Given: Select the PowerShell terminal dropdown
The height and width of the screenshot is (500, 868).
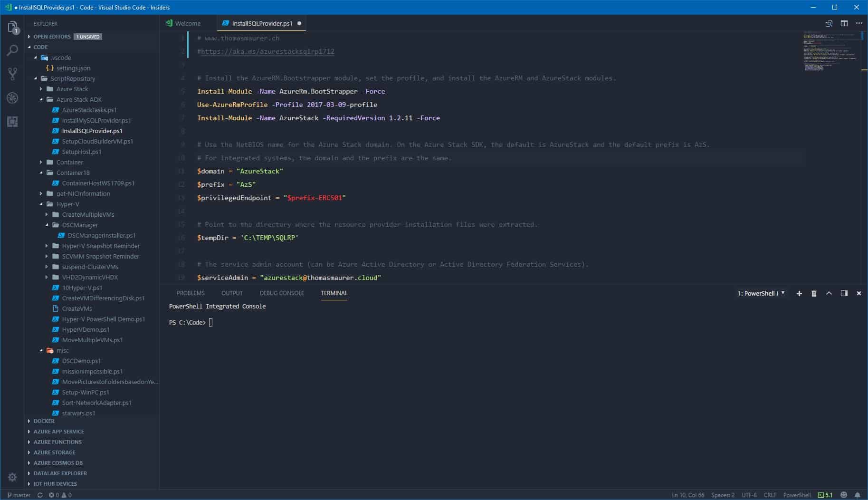Looking at the screenshot, I should [761, 293].
